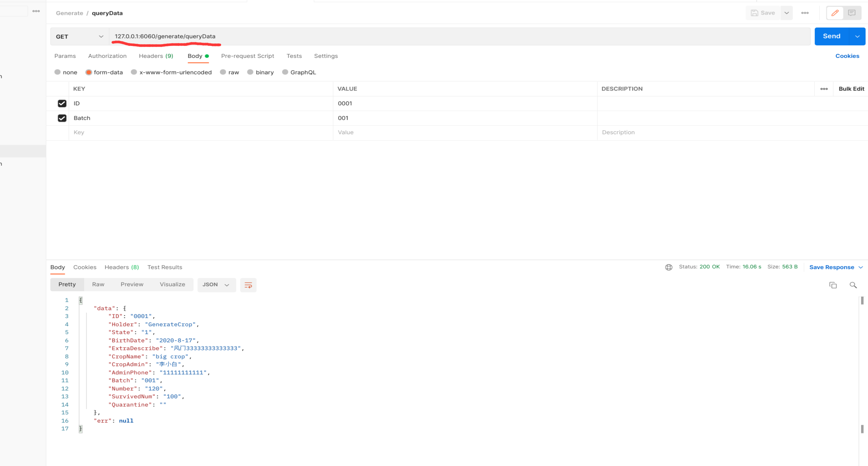Image resolution: width=868 pixels, height=466 pixels.
Task: Click the Save response icon
Action: pyautogui.click(x=833, y=267)
